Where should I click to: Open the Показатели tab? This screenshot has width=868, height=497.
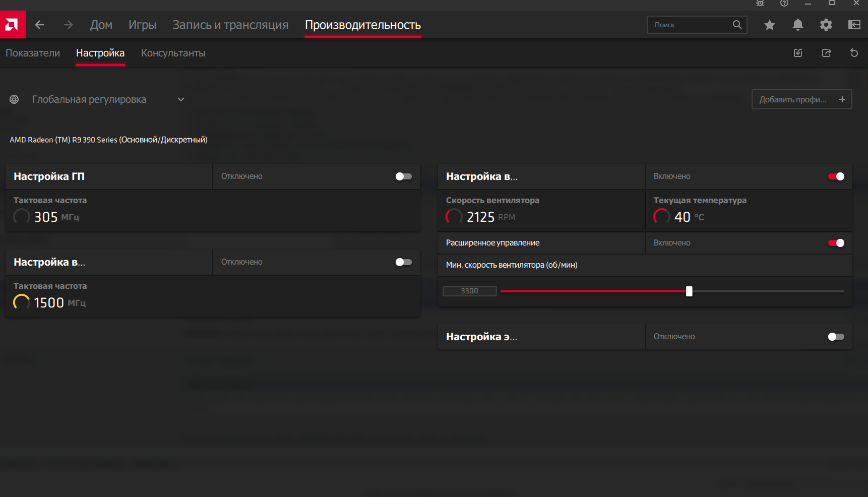(x=33, y=53)
